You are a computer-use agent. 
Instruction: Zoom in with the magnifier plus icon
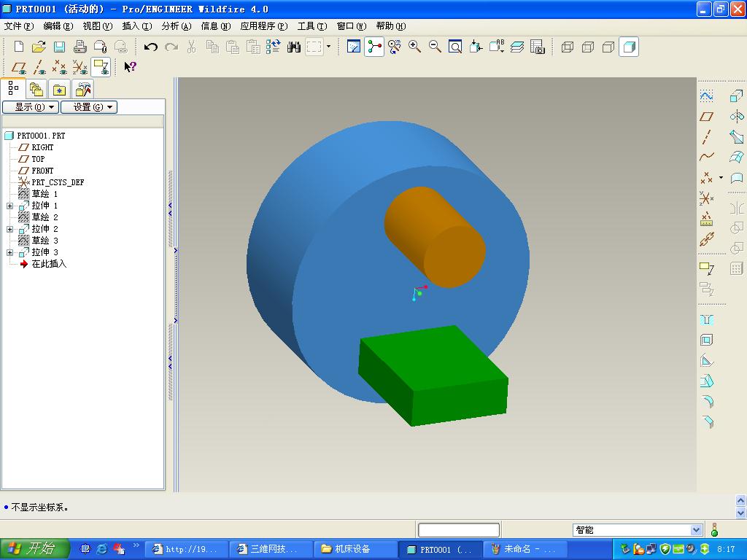click(x=414, y=47)
